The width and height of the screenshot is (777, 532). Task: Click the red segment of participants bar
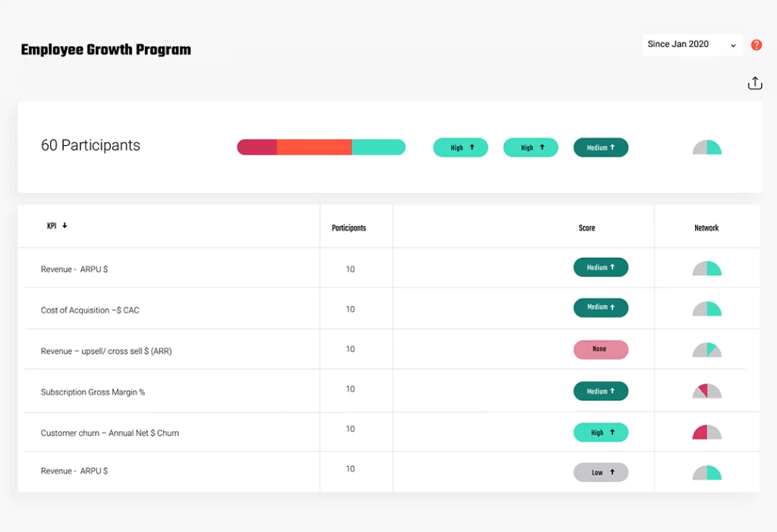pos(256,147)
